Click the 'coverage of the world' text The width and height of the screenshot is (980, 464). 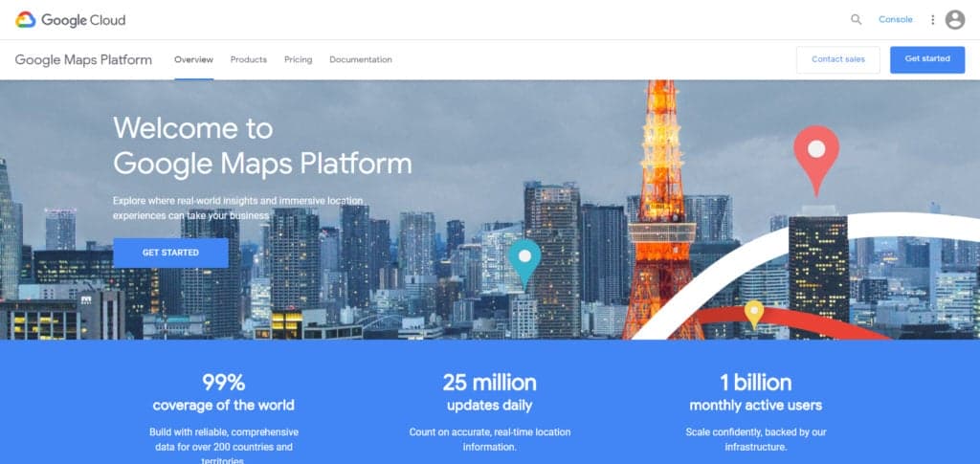click(223, 406)
